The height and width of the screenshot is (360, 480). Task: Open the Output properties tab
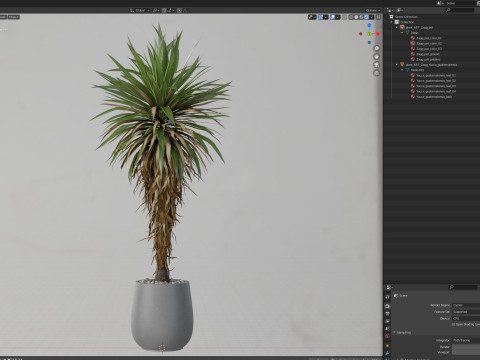pos(387,313)
